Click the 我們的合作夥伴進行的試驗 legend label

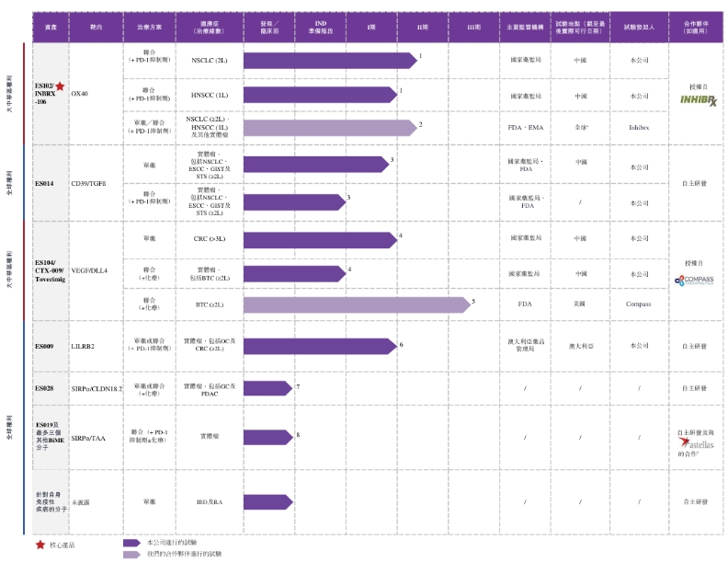click(x=184, y=554)
